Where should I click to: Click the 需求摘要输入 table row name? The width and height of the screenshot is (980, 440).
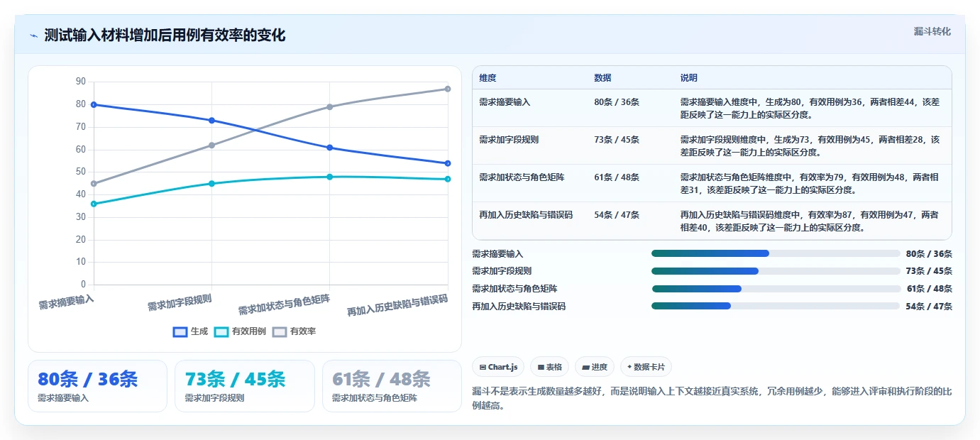click(x=505, y=102)
